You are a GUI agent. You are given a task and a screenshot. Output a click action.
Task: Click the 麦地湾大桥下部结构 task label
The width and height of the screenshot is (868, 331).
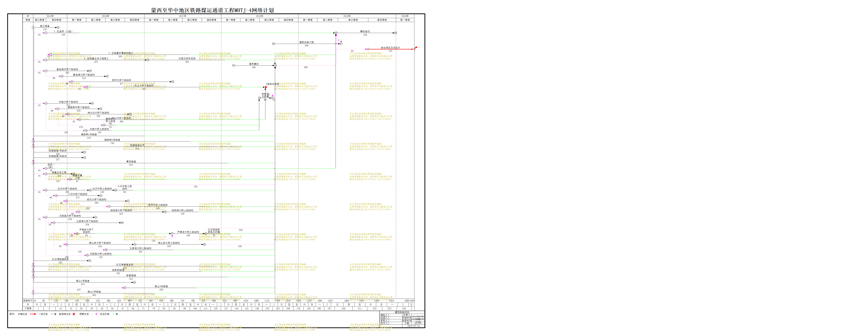tap(84, 75)
